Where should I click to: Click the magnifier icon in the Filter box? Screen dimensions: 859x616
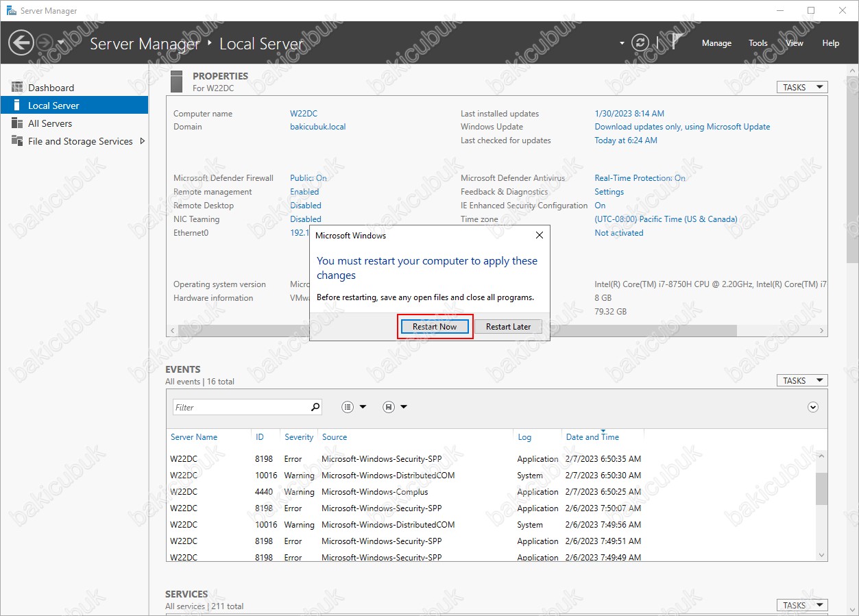(x=315, y=407)
